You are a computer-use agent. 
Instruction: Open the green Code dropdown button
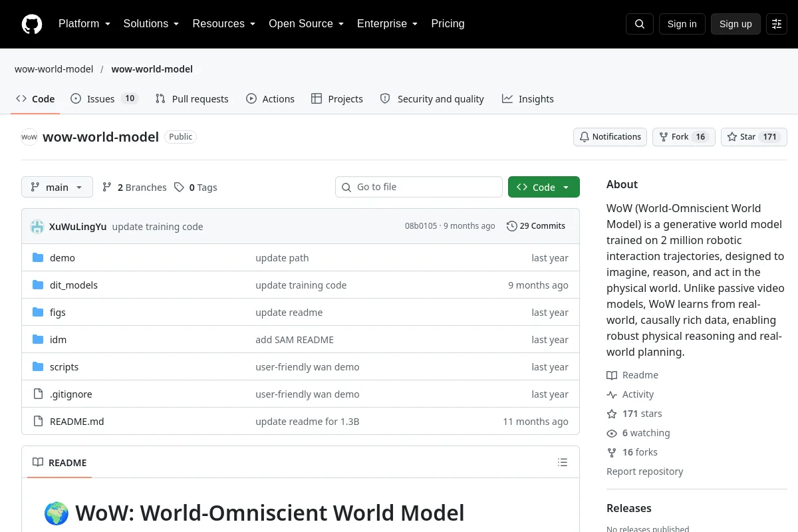pyautogui.click(x=544, y=187)
